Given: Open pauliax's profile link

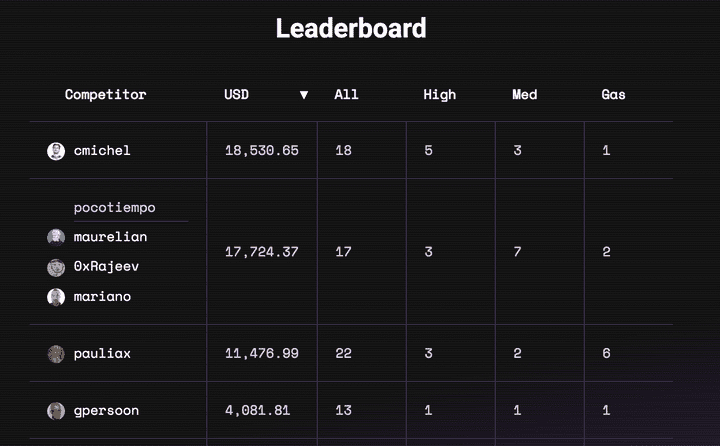Looking at the screenshot, I should (102, 354).
